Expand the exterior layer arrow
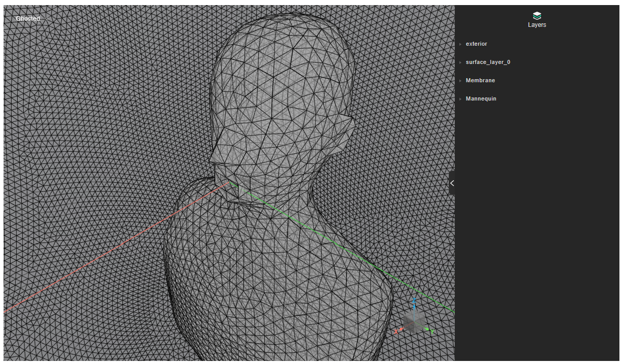The width and height of the screenshot is (624, 364). (460, 44)
